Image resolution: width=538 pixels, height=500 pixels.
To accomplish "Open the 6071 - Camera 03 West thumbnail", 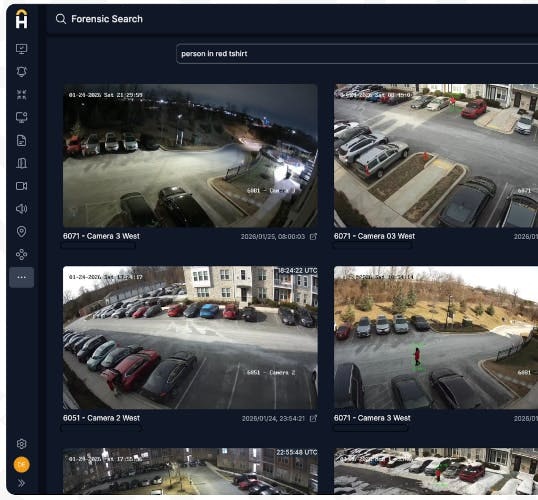I will click(x=436, y=155).
